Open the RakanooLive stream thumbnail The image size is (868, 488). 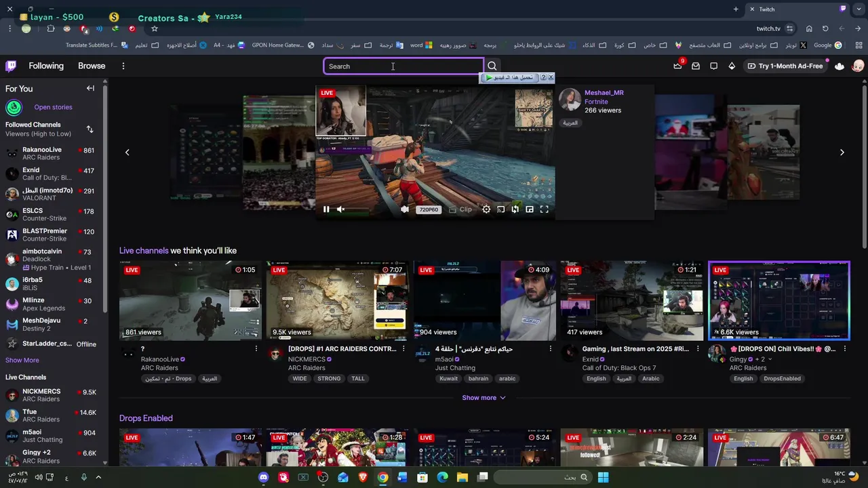click(190, 300)
